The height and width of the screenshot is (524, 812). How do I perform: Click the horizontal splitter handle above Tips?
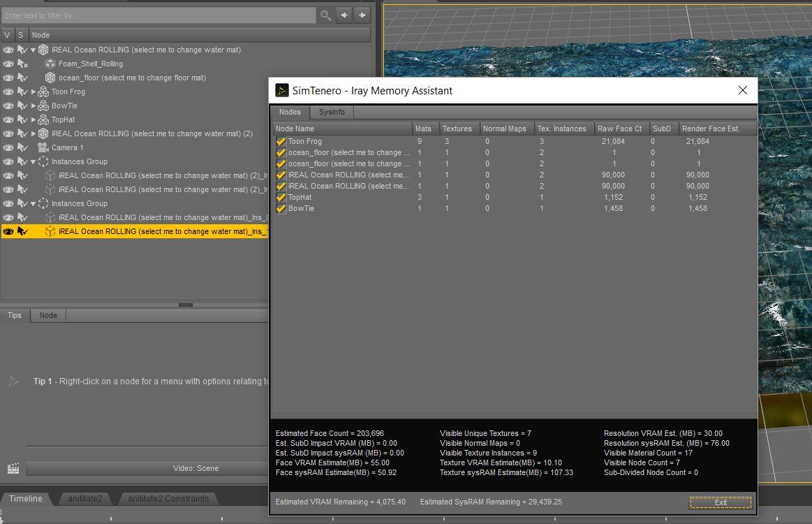pyautogui.click(x=186, y=305)
